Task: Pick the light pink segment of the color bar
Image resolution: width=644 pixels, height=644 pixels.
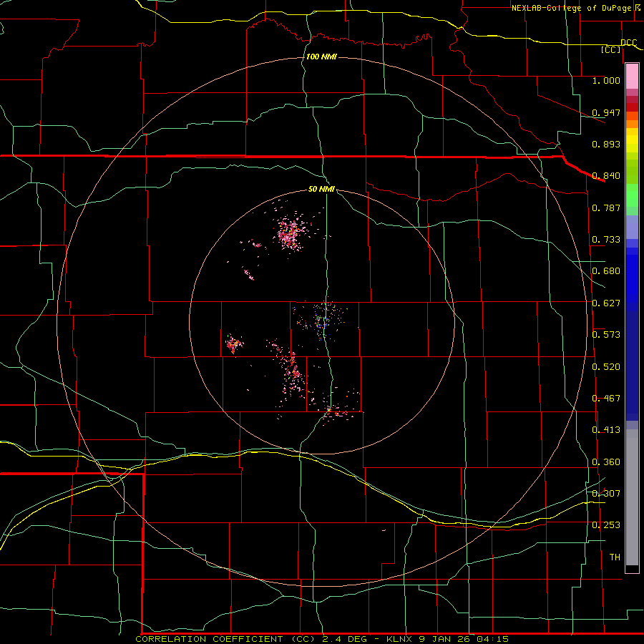Action: pyautogui.click(x=632, y=77)
